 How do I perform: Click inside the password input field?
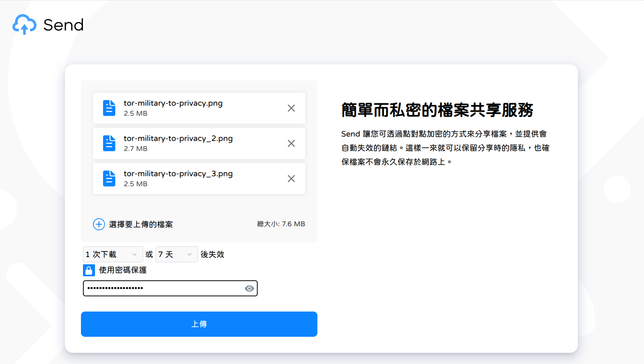click(x=160, y=288)
